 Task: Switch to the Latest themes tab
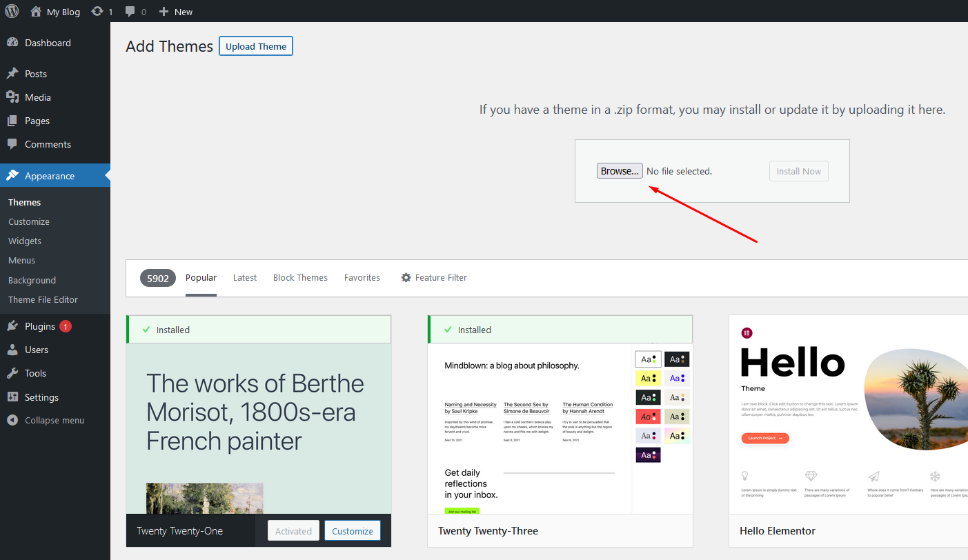click(244, 277)
